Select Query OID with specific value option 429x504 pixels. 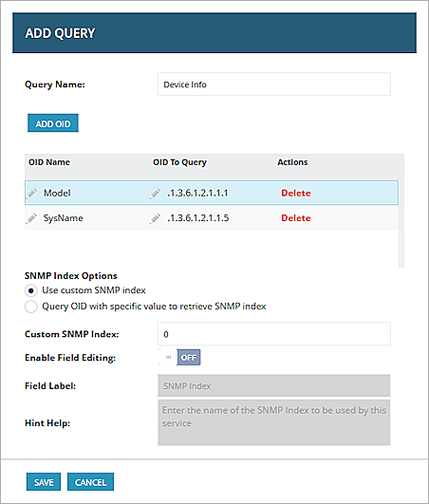(31, 307)
